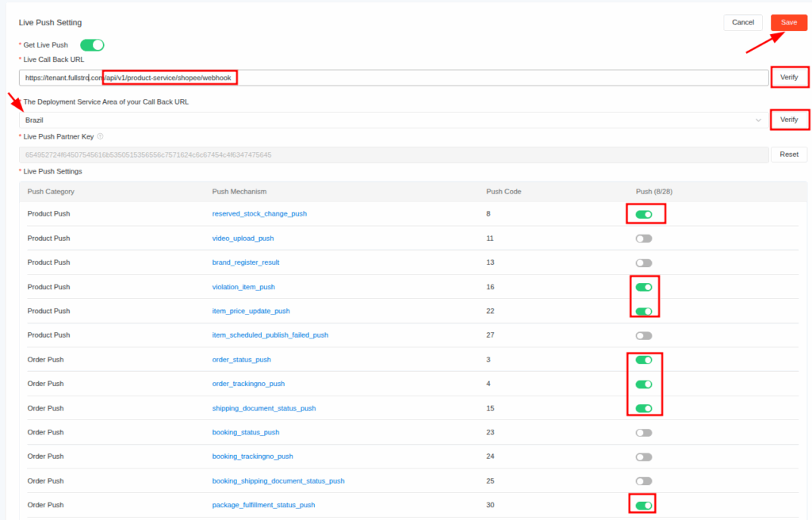Switch off package_fulfillment_status_push toggle
This screenshot has height=520, width=812.
point(644,505)
